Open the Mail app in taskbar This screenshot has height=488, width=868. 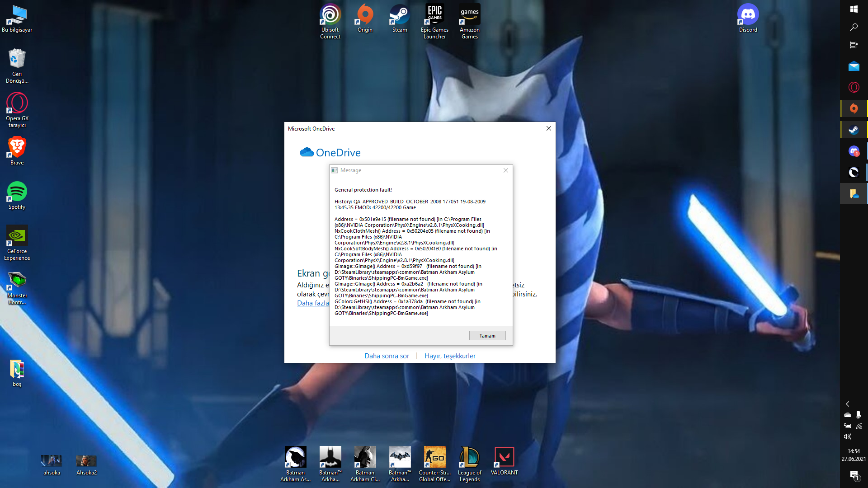pos(854,66)
